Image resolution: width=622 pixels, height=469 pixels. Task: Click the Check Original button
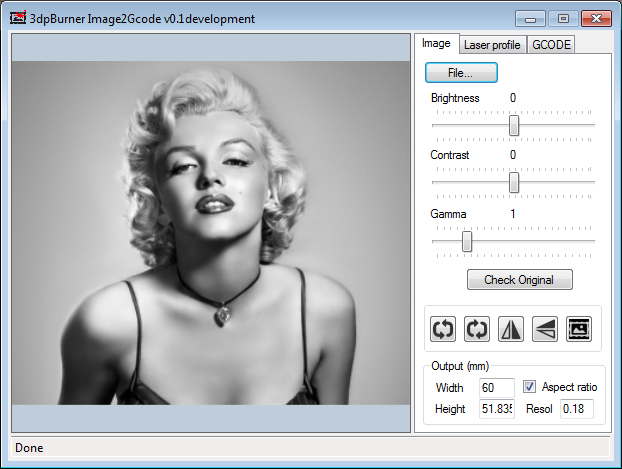(x=519, y=280)
